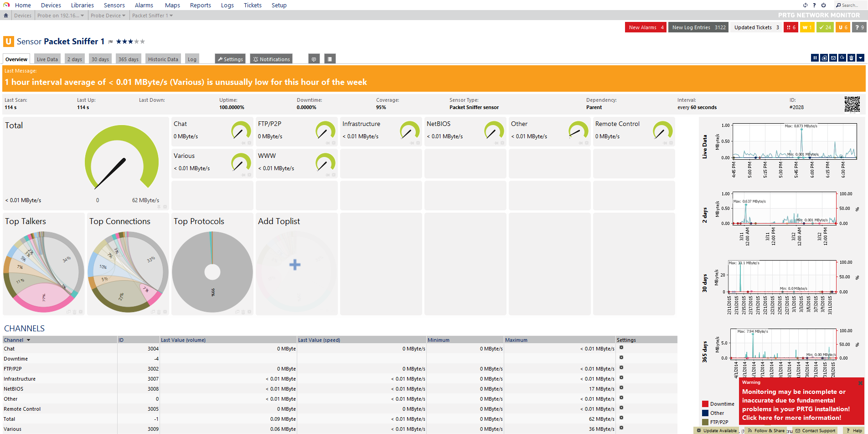The height and width of the screenshot is (434, 868).
Task: Click the plus icon to add a toplist
Action: coord(295,265)
